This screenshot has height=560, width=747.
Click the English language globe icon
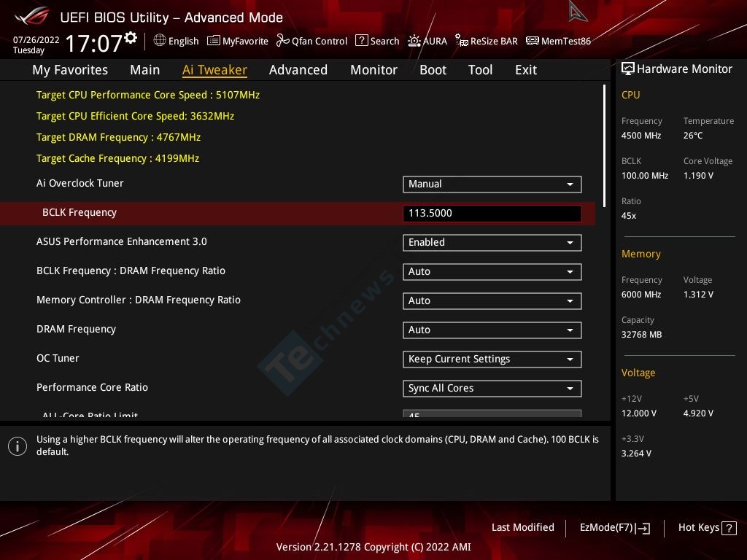[160, 41]
